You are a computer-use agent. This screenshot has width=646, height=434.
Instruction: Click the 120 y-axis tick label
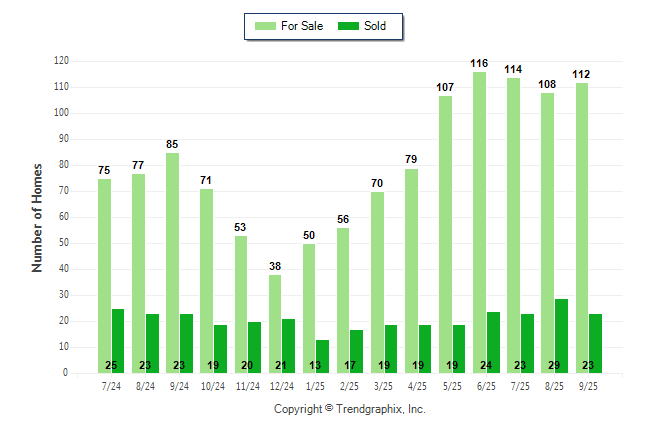[x=61, y=61]
